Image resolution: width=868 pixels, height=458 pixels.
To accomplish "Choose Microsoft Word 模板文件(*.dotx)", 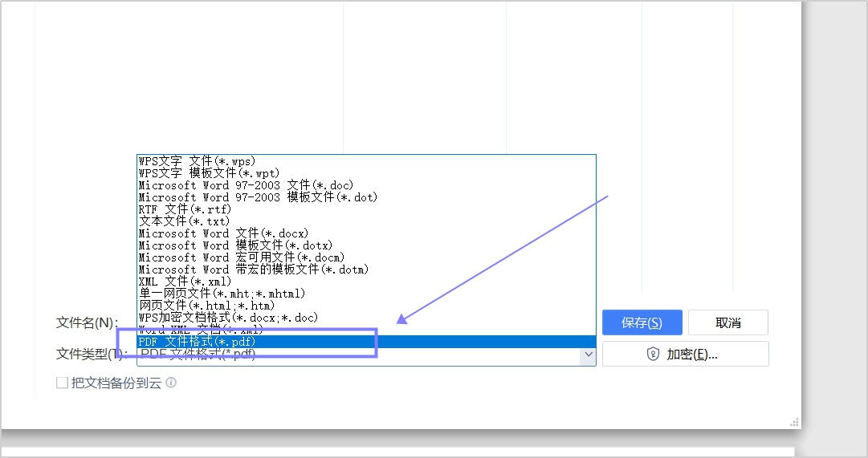I will click(366, 245).
